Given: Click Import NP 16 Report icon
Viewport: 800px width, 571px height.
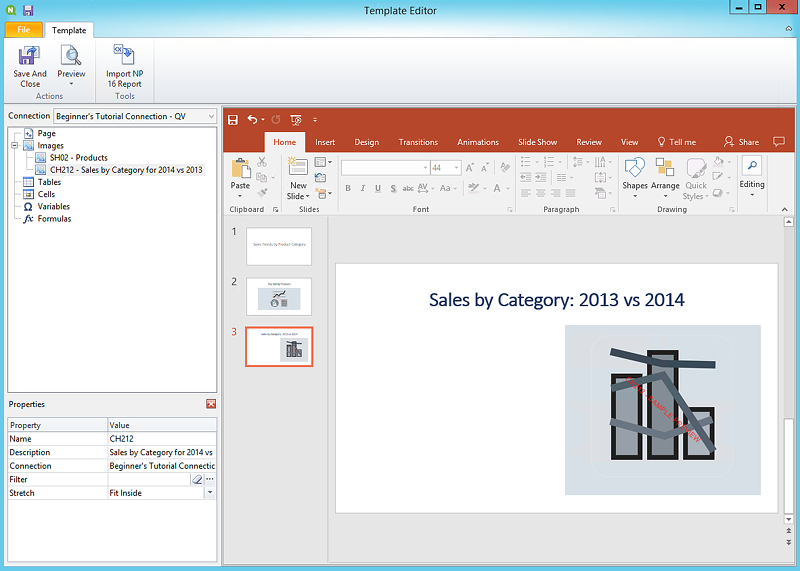Looking at the screenshot, I should click(124, 56).
